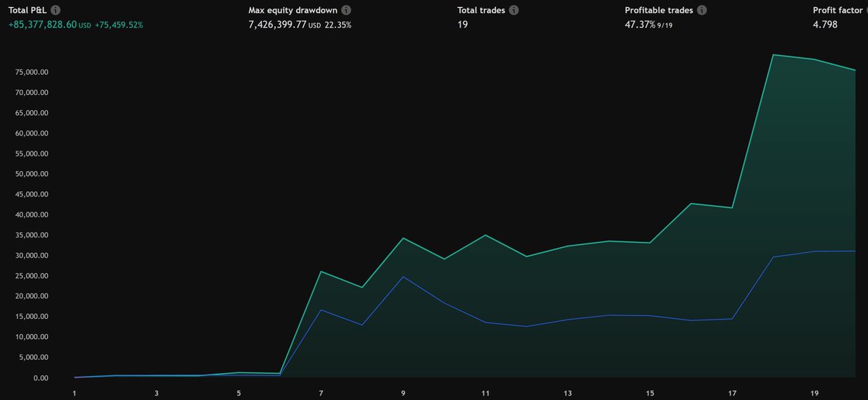The height and width of the screenshot is (400, 868).
Task: Select the 65,000.00 y-axis label
Action: pyautogui.click(x=33, y=113)
